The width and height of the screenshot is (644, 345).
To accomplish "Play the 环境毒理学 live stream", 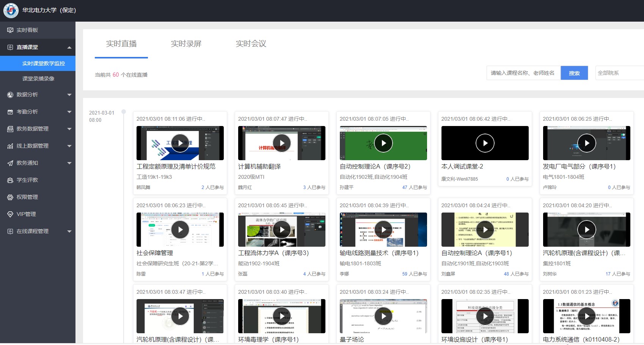I will click(282, 316).
